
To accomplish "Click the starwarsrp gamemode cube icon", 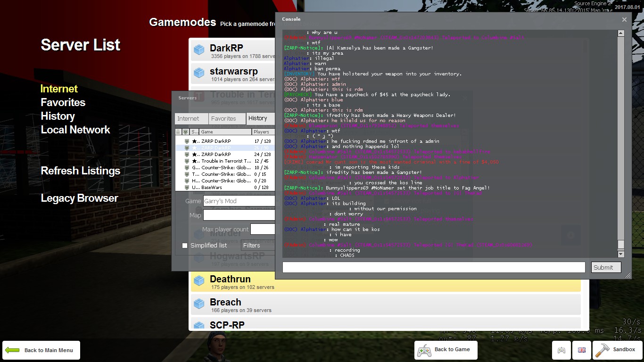I will [199, 73].
